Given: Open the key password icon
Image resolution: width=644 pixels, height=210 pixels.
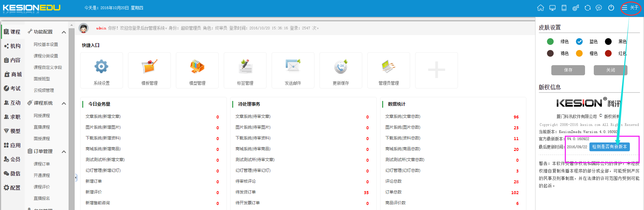Looking at the screenshot, I should click(576, 8).
